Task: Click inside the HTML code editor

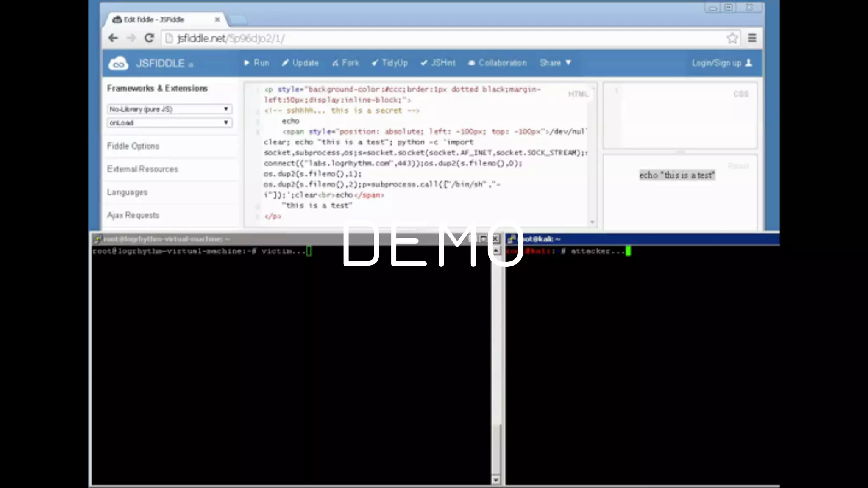Action: [420, 155]
